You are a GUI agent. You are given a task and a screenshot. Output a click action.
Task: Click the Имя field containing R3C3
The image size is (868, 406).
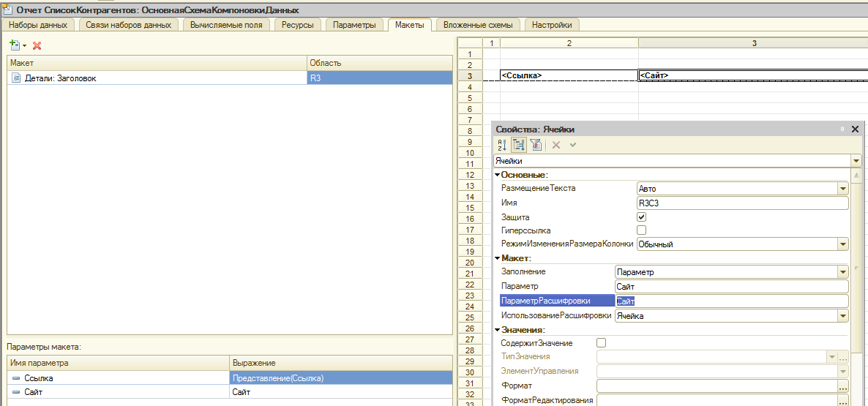(743, 203)
